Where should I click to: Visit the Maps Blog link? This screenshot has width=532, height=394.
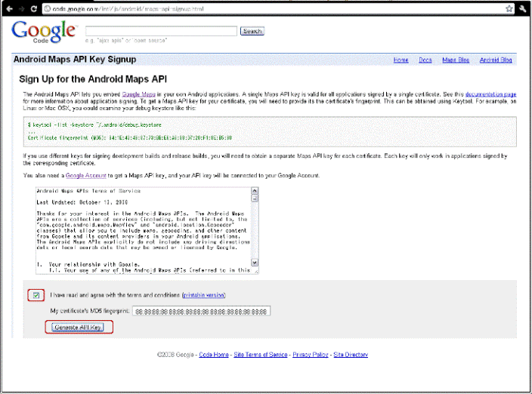click(456, 60)
